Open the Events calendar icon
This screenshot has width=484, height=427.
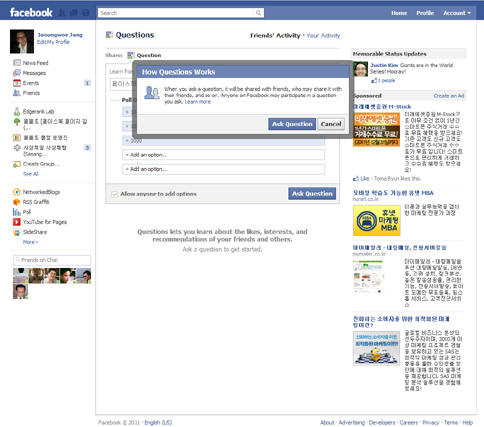(x=17, y=83)
